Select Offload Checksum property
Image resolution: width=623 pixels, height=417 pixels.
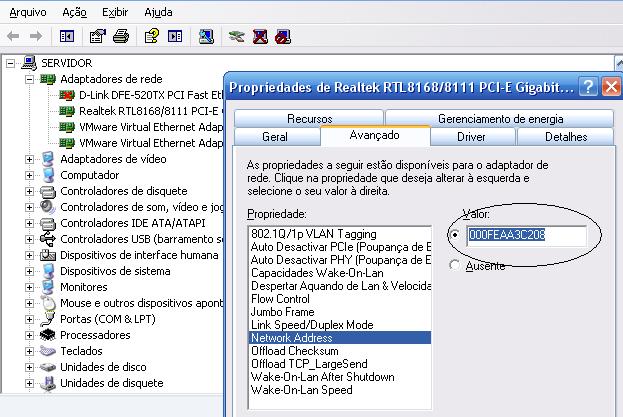click(340, 351)
